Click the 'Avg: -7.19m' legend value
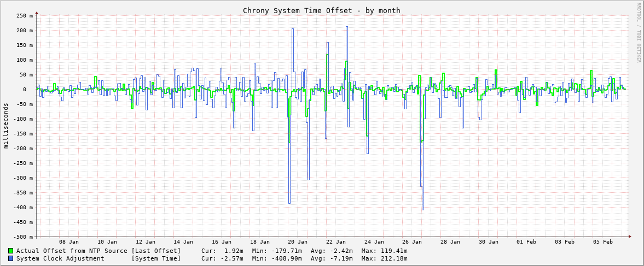Image resolution: width=644 pixels, height=266 pixels. [332, 258]
